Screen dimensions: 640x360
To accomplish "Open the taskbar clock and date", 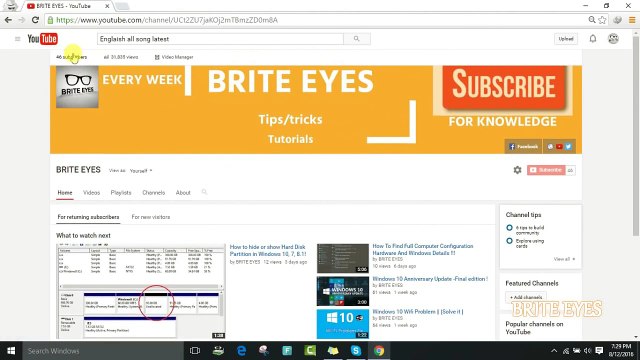I will 621,351.
